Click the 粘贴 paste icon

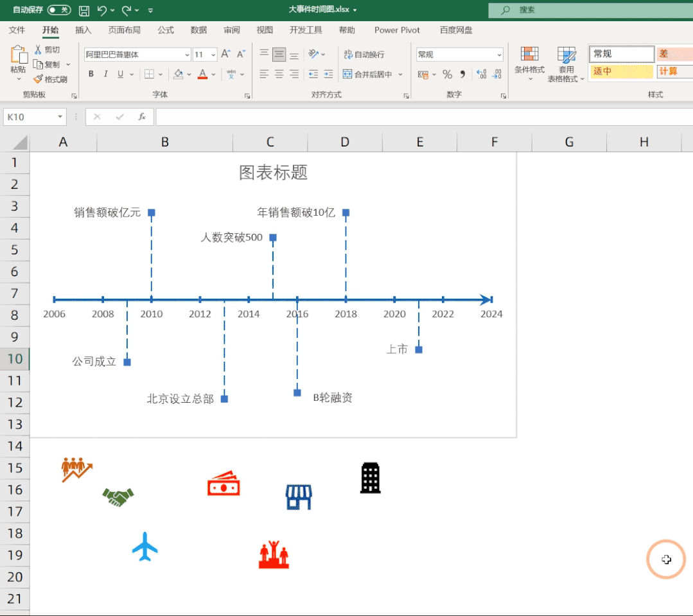pos(19,55)
